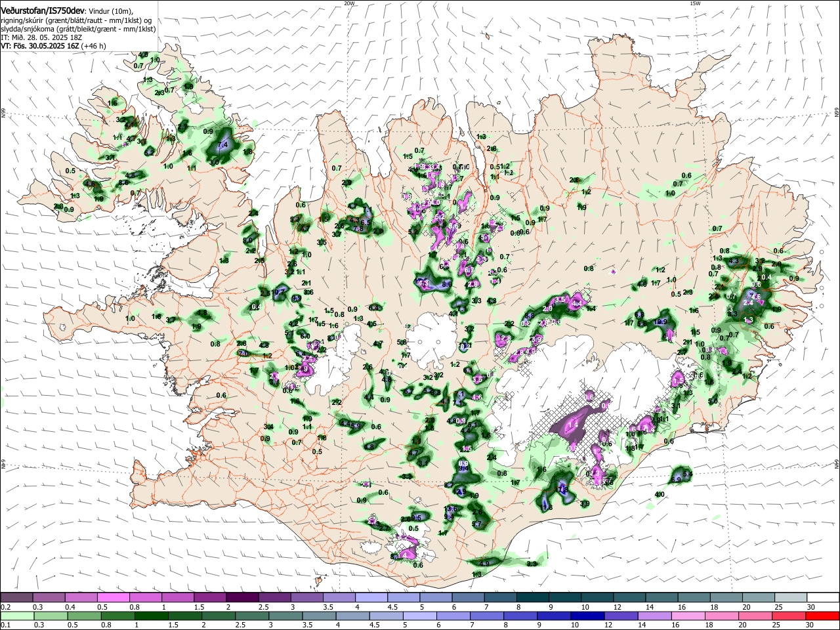Viewport: 840px width, 630px height.
Task: Select the red-pink 25 swatch in rain legend
Action: pyautogui.click(x=789, y=616)
